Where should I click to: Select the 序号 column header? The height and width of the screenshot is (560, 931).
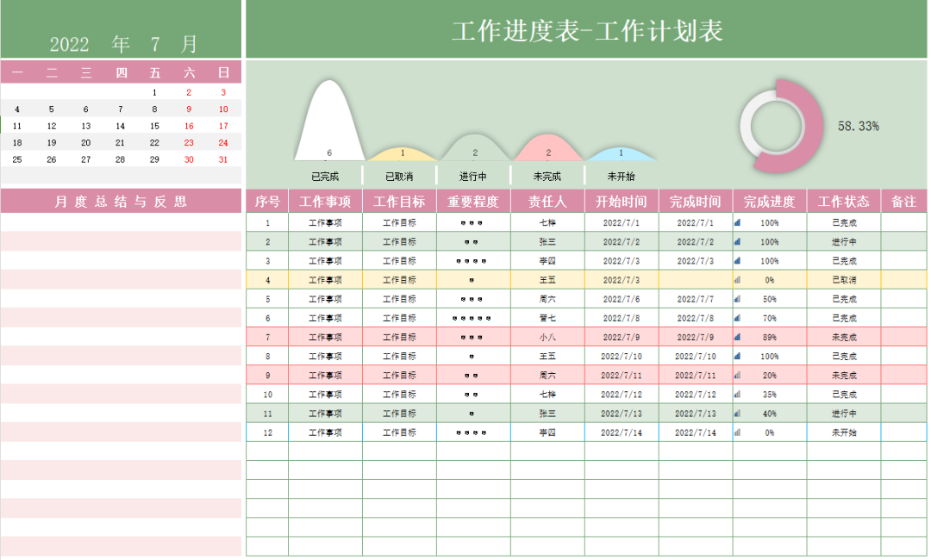(267, 202)
